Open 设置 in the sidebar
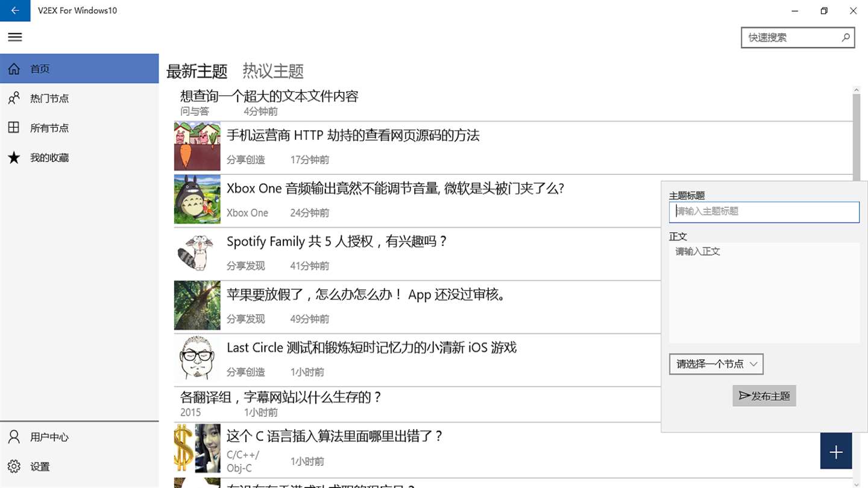This screenshot has height=488, width=868. pyautogui.click(x=80, y=466)
